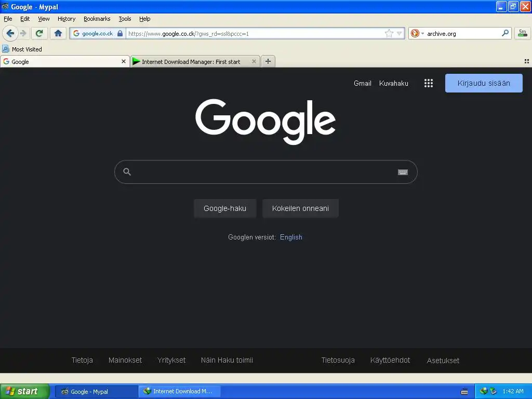Select the Google browser tab

(x=64, y=61)
